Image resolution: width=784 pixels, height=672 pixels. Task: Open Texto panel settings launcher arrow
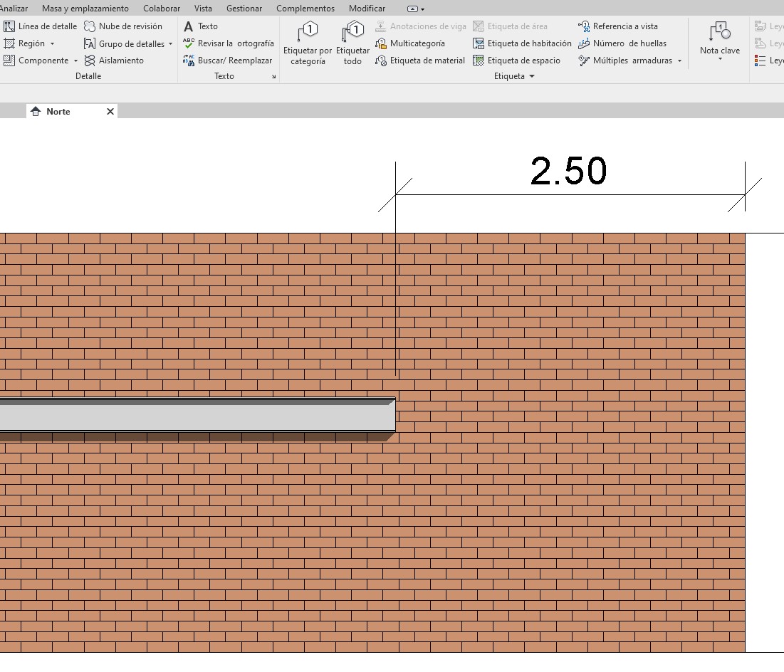coord(273,77)
